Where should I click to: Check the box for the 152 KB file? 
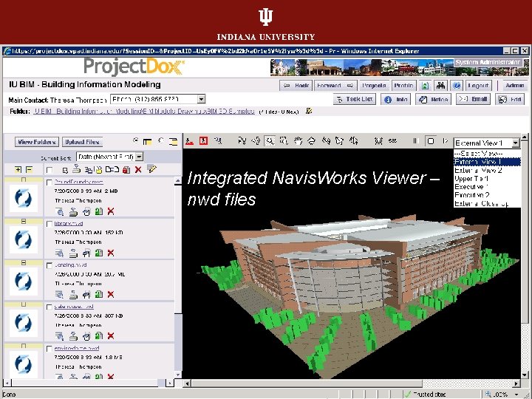(50, 224)
